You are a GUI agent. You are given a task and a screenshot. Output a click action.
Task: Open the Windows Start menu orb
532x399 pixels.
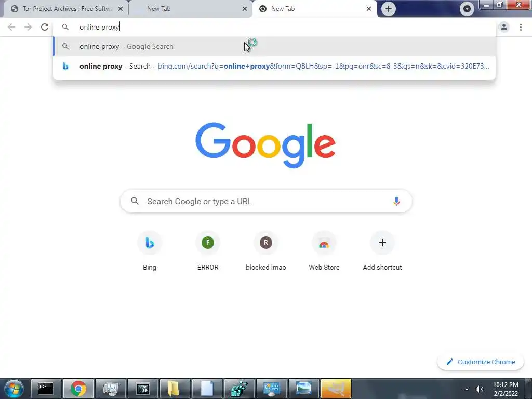13,389
